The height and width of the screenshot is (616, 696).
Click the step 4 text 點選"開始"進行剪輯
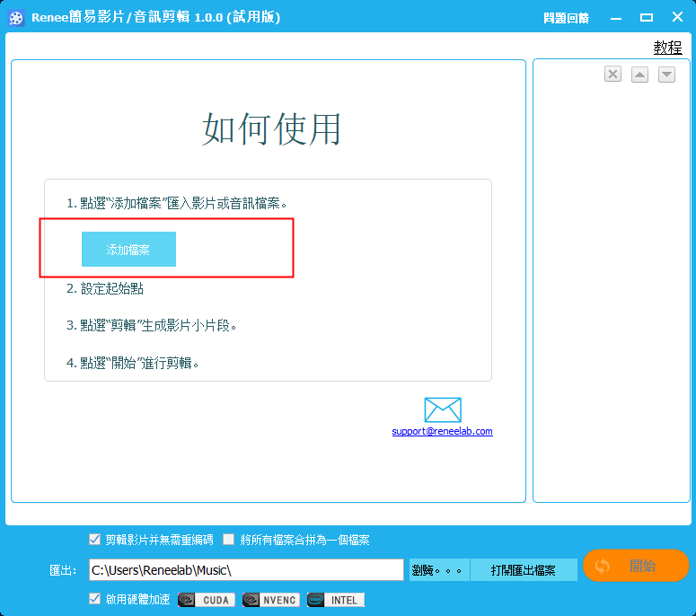coord(133,363)
